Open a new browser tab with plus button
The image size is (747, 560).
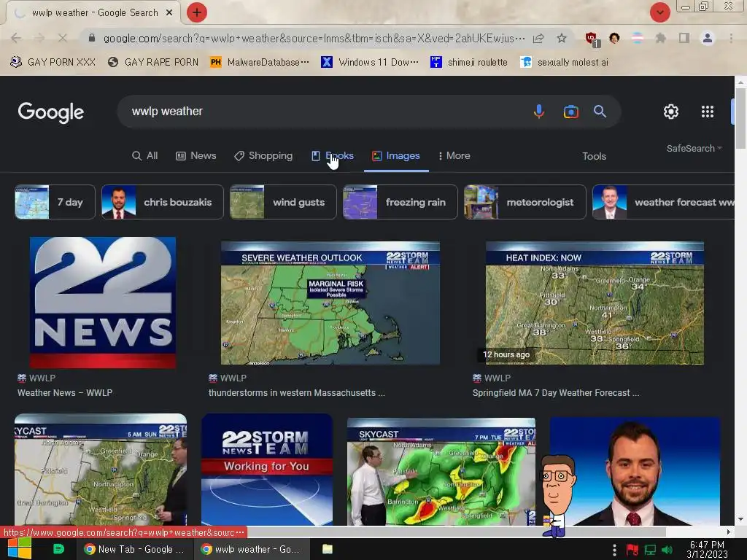click(x=196, y=12)
